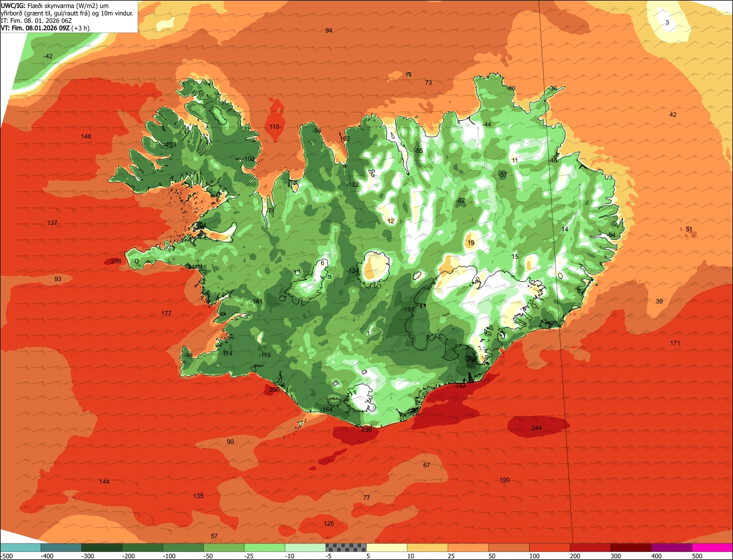The width and height of the screenshot is (733, 560).
Task: Click map value '-191' in central Iceland
Action: (408, 309)
